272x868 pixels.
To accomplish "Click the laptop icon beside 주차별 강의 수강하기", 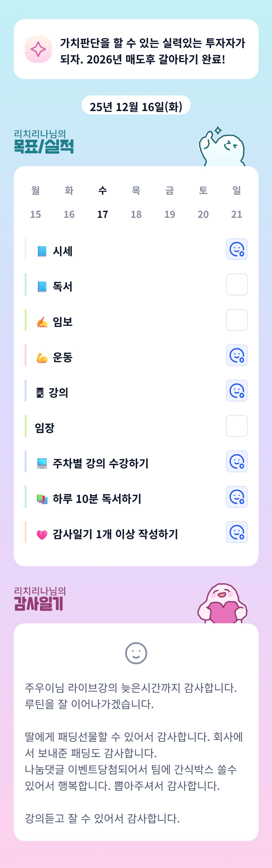I will 42,463.
